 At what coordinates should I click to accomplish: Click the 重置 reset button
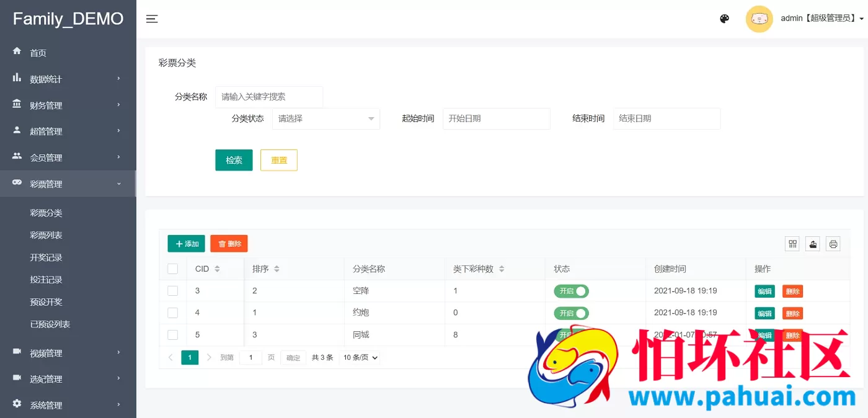[279, 160]
